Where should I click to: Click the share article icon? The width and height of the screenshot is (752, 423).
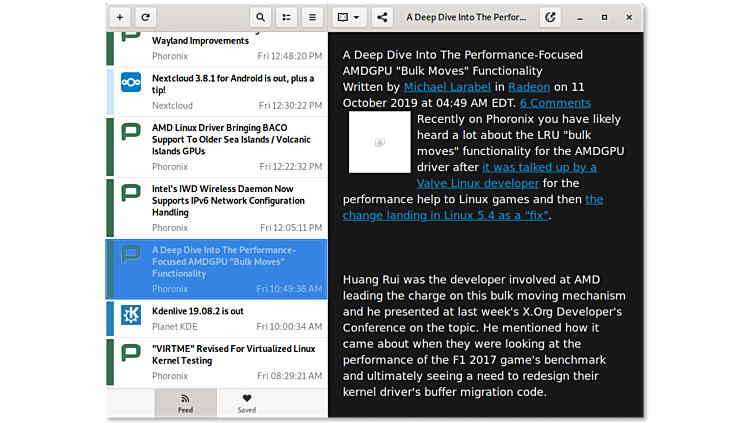(382, 17)
